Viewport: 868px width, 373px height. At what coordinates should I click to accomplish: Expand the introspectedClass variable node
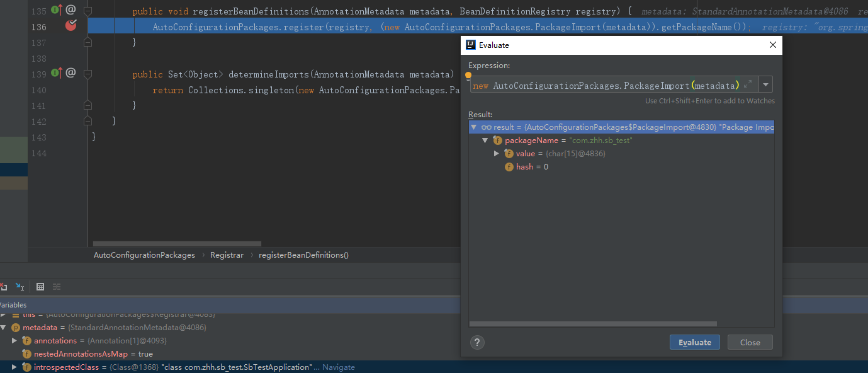[x=14, y=367]
